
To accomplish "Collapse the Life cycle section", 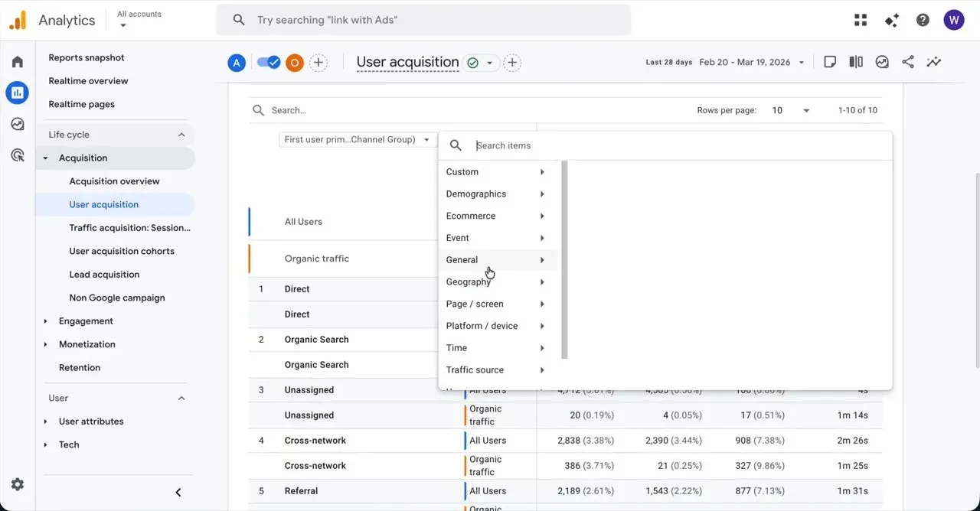I will click(181, 135).
